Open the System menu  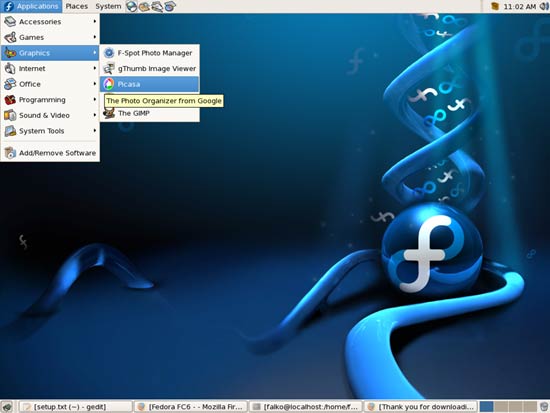(x=108, y=6)
